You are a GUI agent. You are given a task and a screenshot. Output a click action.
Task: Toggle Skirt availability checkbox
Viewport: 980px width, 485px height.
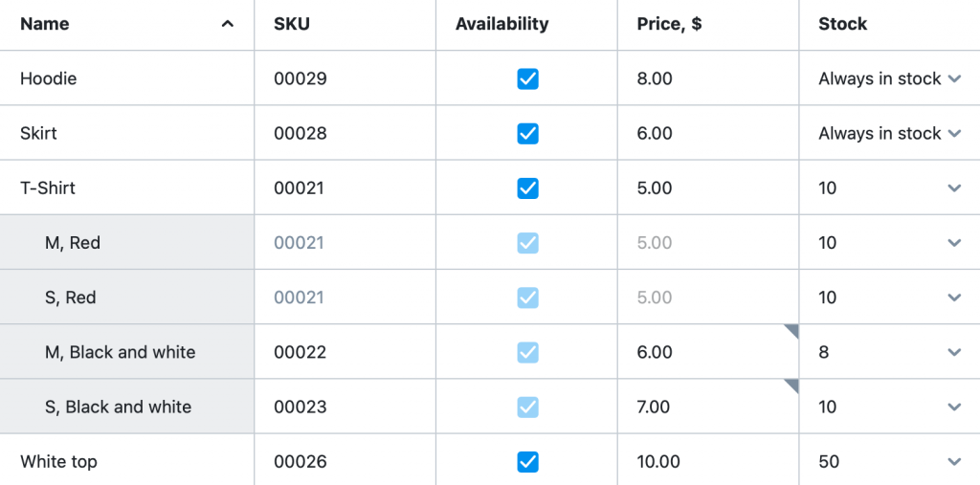[527, 134]
